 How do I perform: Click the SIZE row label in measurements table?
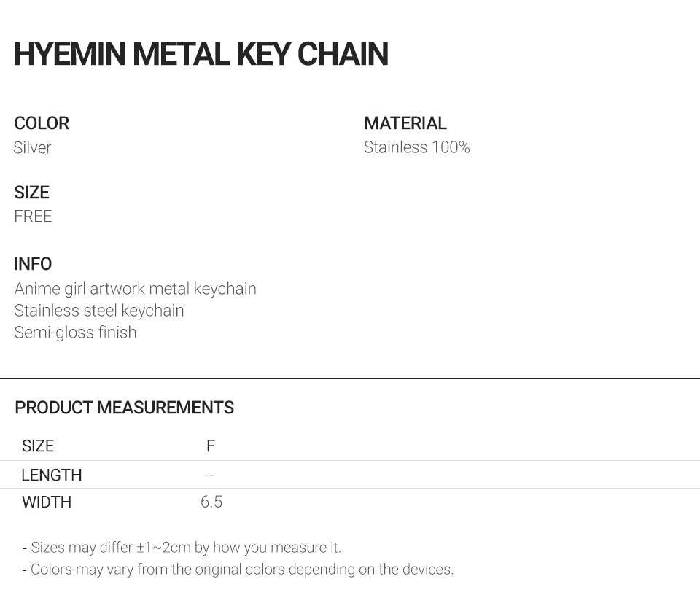pos(38,446)
